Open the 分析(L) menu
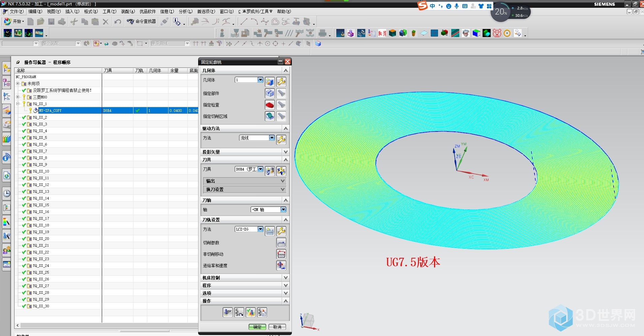 click(x=185, y=11)
